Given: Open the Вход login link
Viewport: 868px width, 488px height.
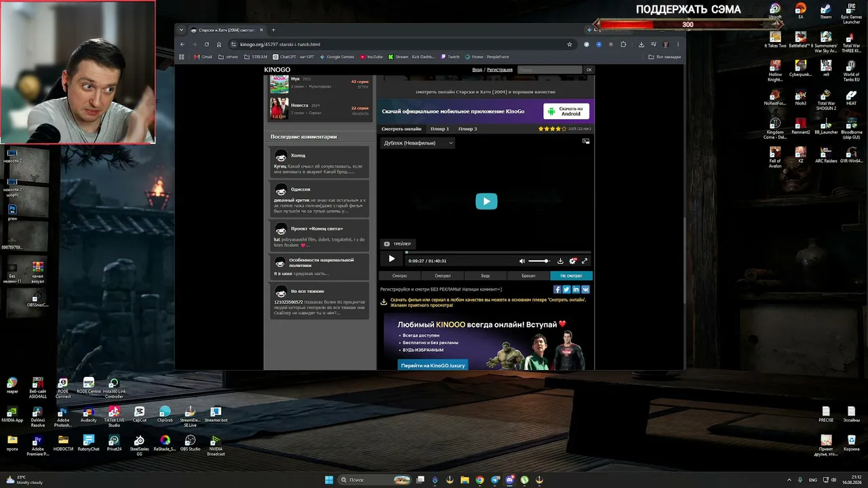Looking at the screenshot, I should tap(477, 70).
